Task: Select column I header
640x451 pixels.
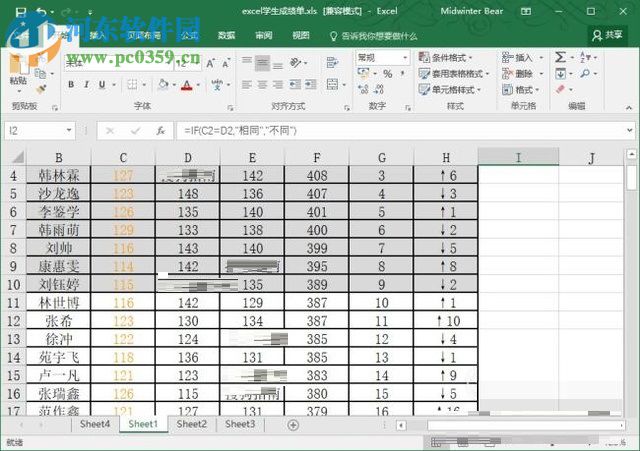Action: 518,157
